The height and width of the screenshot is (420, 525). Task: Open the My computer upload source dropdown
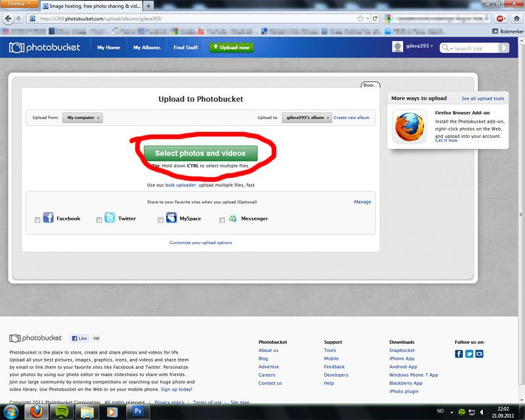(x=83, y=117)
